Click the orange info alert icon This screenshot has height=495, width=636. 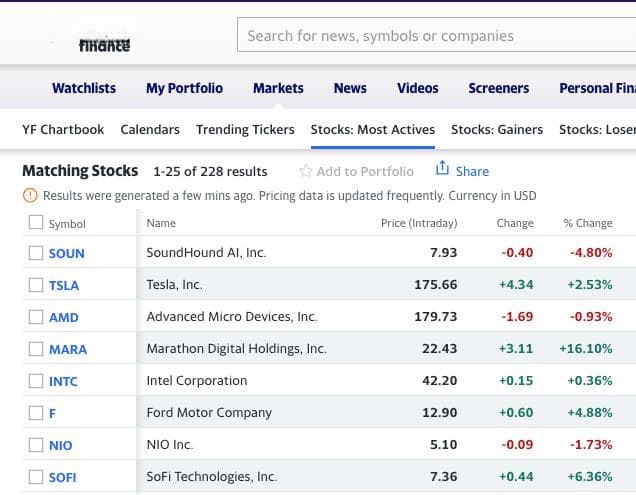pyautogui.click(x=30, y=196)
